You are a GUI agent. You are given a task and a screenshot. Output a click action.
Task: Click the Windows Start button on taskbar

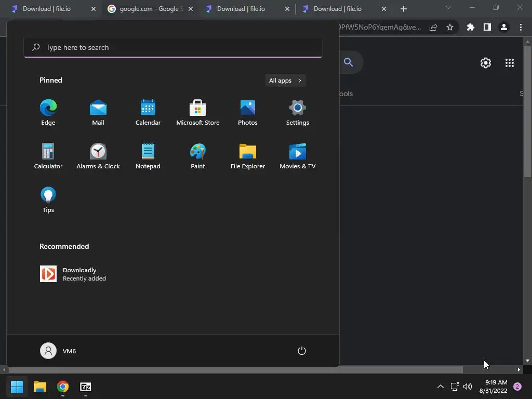[17, 387]
